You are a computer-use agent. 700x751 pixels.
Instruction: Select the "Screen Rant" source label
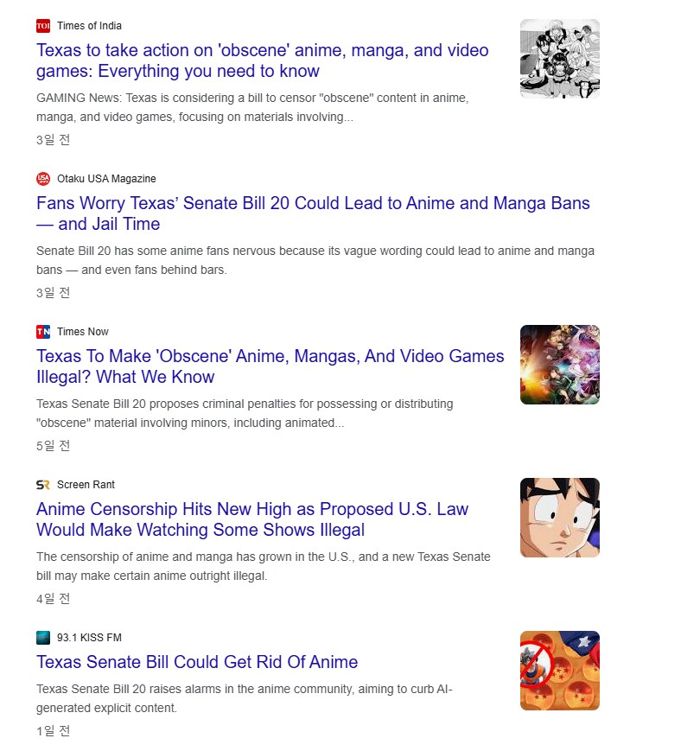pyautogui.click(x=86, y=485)
